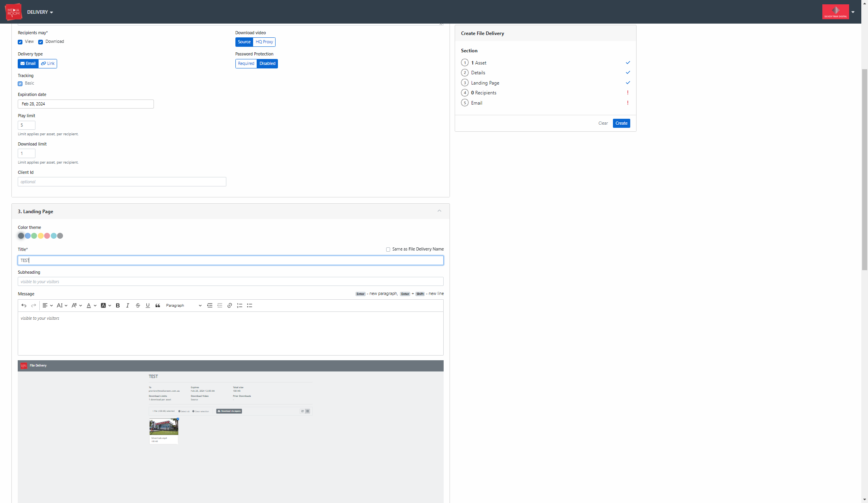Click the Silver Trak Digital account logo

pyautogui.click(x=835, y=12)
